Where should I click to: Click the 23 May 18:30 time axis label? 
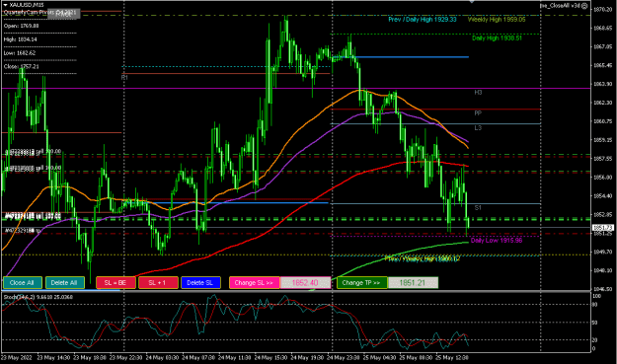coord(90,358)
